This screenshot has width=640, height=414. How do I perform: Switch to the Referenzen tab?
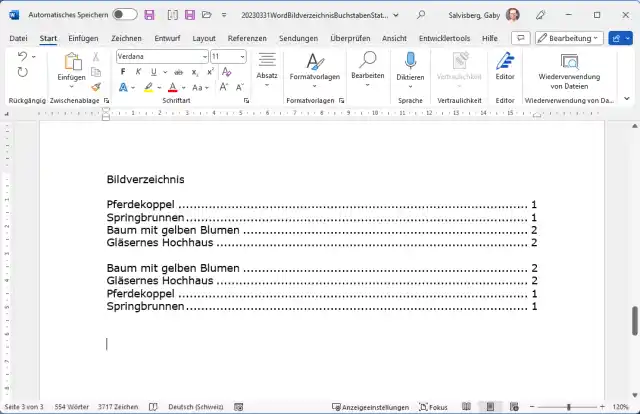coord(247,38)
